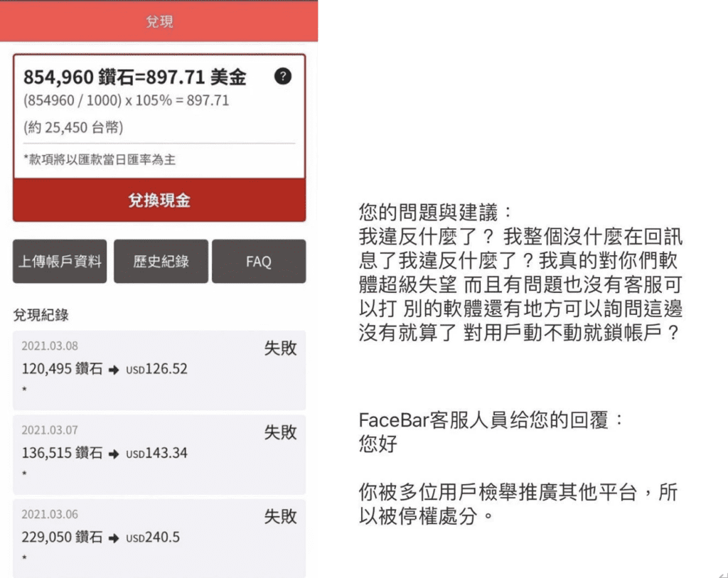The width and height of the screenshot is (728, 578).
Task: Open the 歷史紀錄 history page
Action: coord(161,262)
